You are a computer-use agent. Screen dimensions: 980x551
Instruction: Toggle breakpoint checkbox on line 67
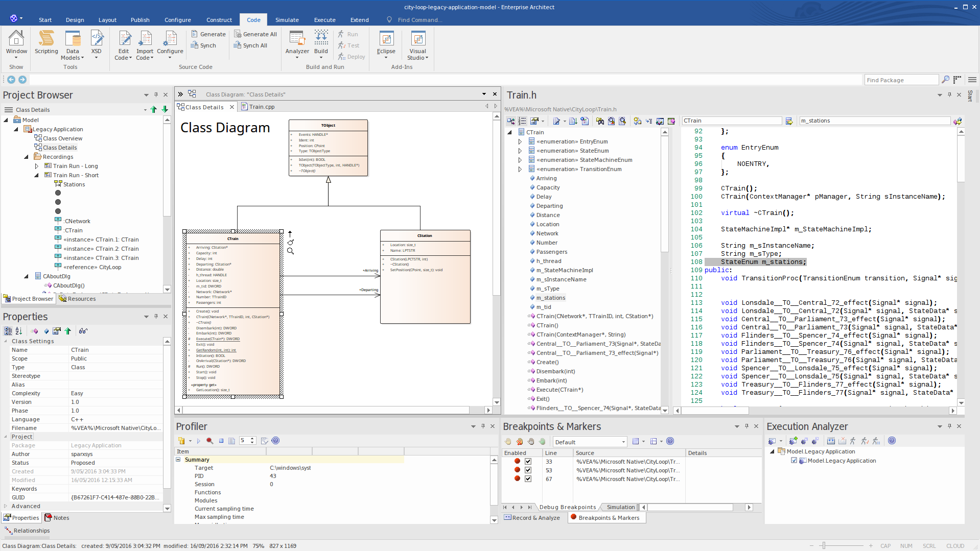528,479
